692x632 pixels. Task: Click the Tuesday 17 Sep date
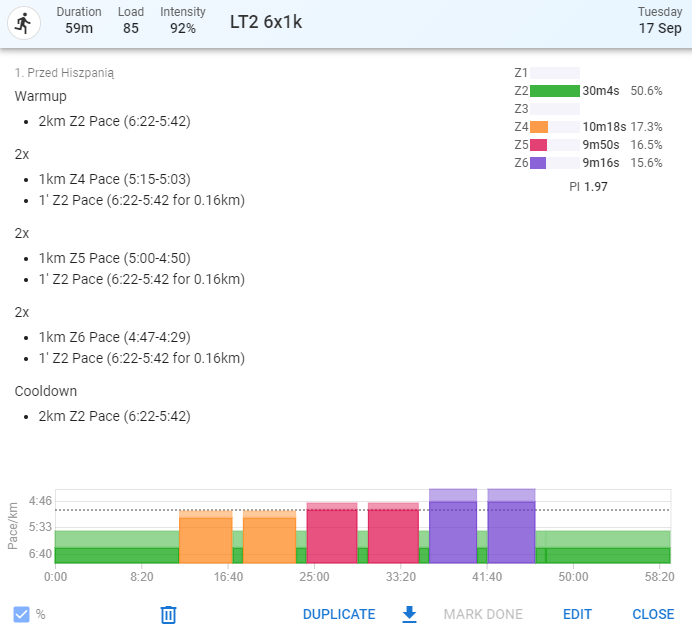[x=660, y=20]
